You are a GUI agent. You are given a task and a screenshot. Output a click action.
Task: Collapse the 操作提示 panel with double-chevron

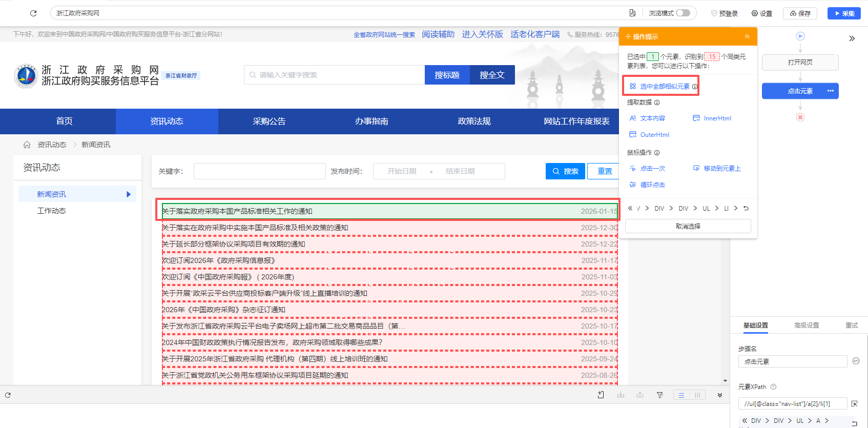(x=747, y=36)
